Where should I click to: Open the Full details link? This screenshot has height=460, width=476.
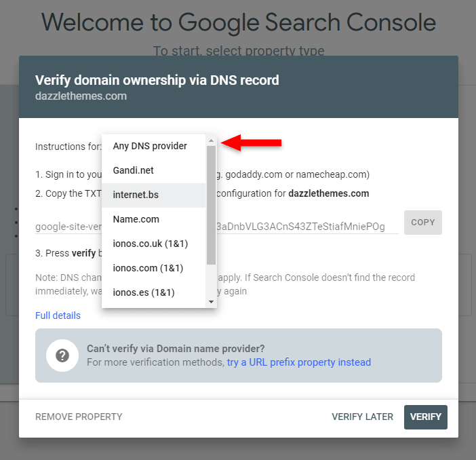point(58,315)
